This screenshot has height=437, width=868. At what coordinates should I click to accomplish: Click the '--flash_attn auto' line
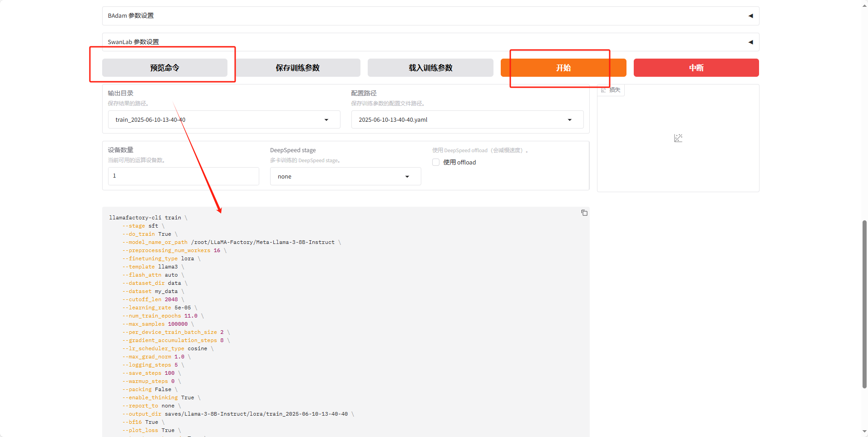[x=153, y=275]
